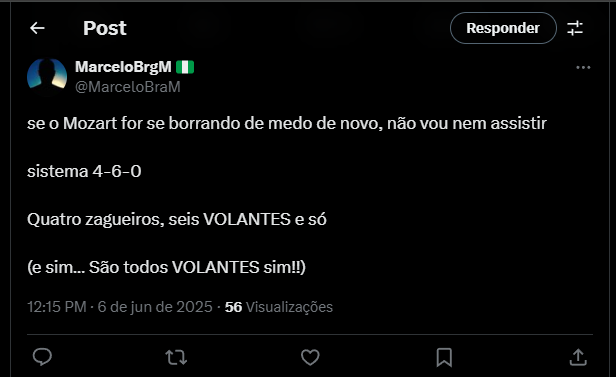Bookmark this post
The height and width of the screenshot is (377, 616).
[444, 357]
